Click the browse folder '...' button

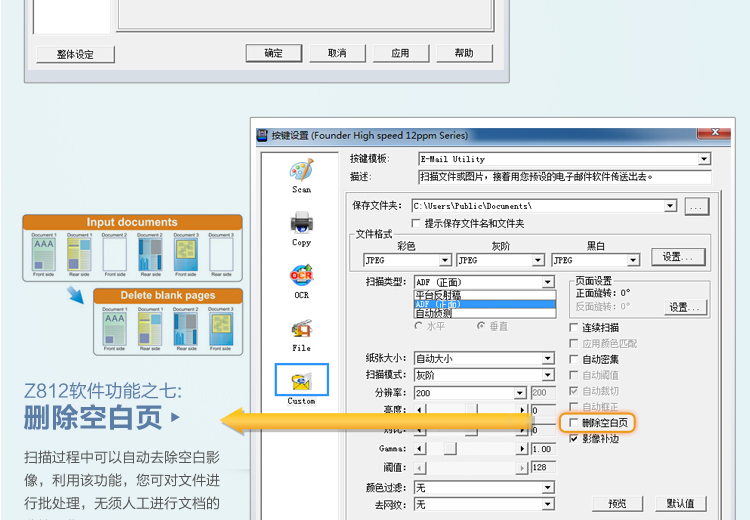click(x=697, y=206)
